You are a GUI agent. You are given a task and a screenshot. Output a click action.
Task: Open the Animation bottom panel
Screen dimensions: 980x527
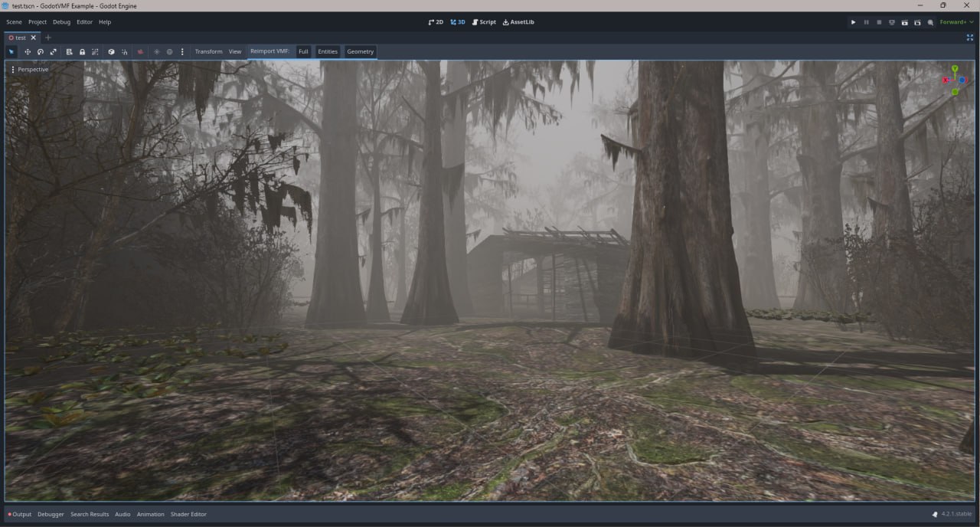click(x=151, y=514)
